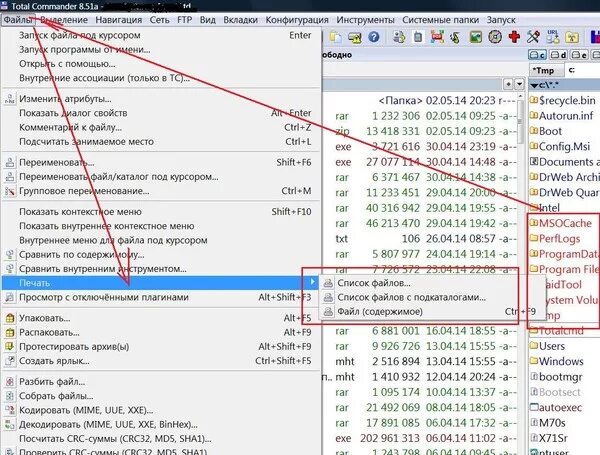Choose Создать ярлык...
The width and height of the screenshot is (600, 455).
[161, 361]
